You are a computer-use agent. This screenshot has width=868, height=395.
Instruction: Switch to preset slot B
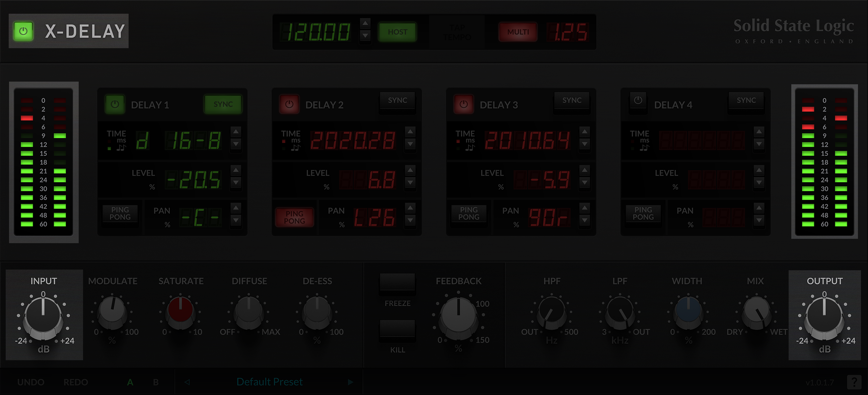(x=156, y=382)
